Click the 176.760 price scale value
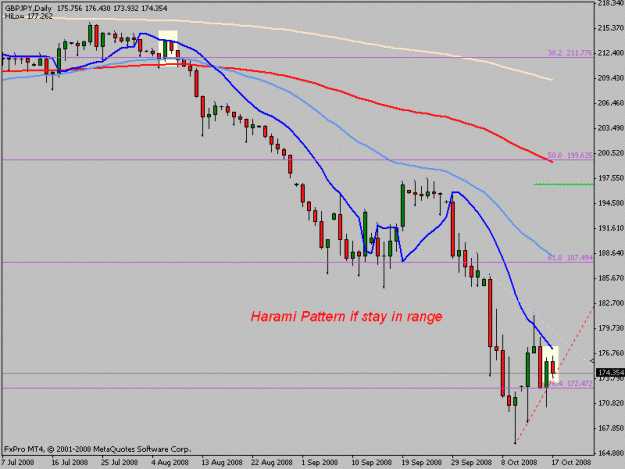The height and width of the screenshot is (469, 625). (x=611, y=353)
